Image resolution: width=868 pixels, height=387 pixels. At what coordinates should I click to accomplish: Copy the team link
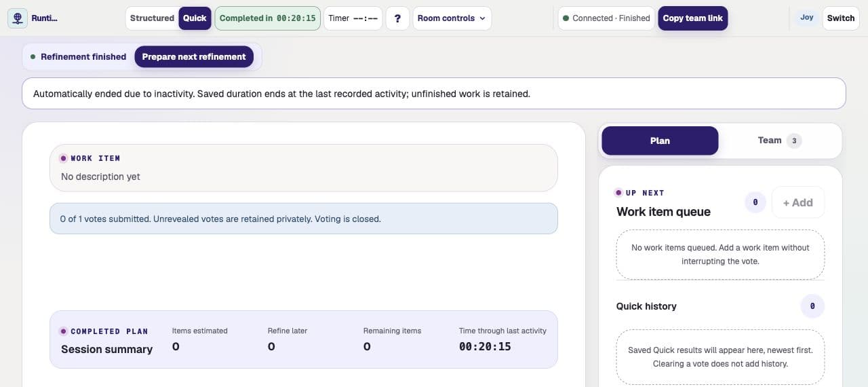692,18
